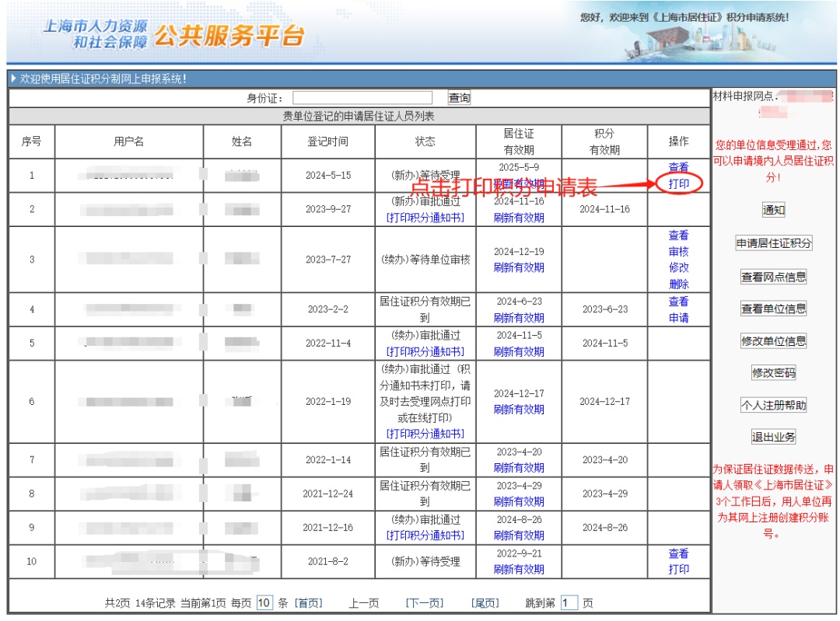Click 刷新有效期 link in row 6

(519, 410)
